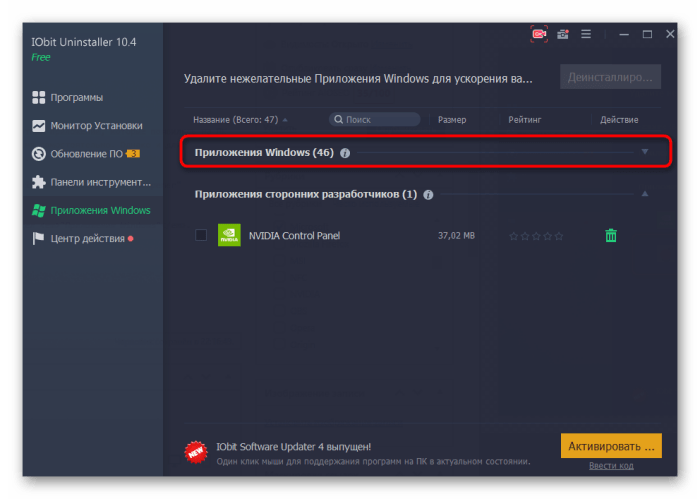Maximize the IObit Uninstaller window

pyautogui.click(x=647, y=34)
